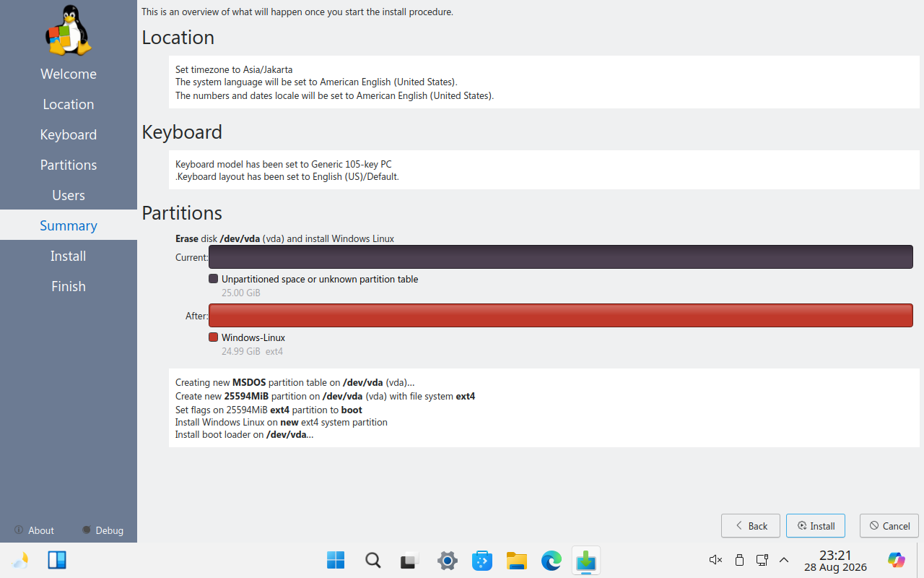Viewport: 924px width, 578px height.
Task: Open Settings gear on taskbar
Action: [448, 560]
